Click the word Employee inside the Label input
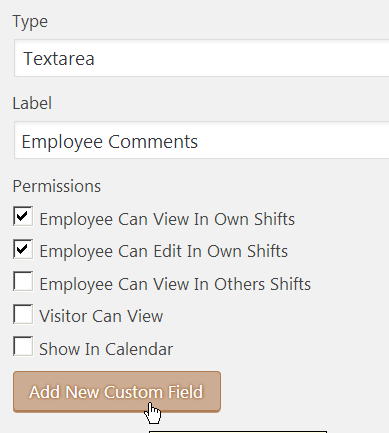Viewport: 389px width, 433px height. [x=62, y=142]
